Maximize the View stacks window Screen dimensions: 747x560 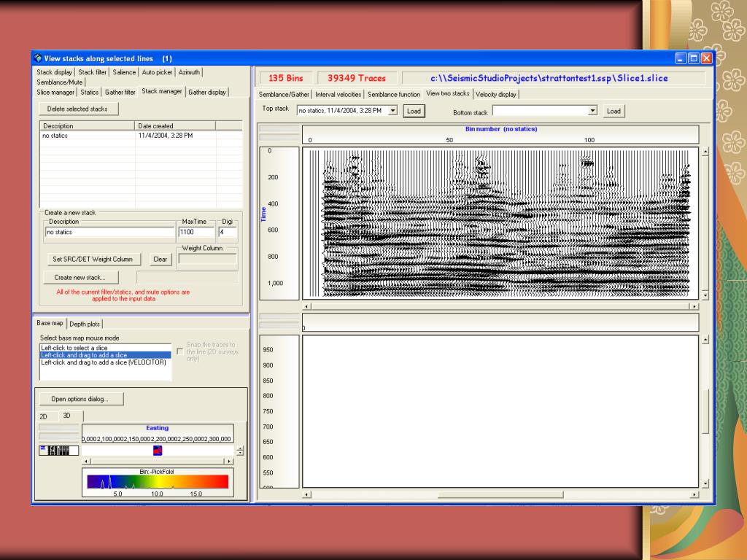point(694,58)
